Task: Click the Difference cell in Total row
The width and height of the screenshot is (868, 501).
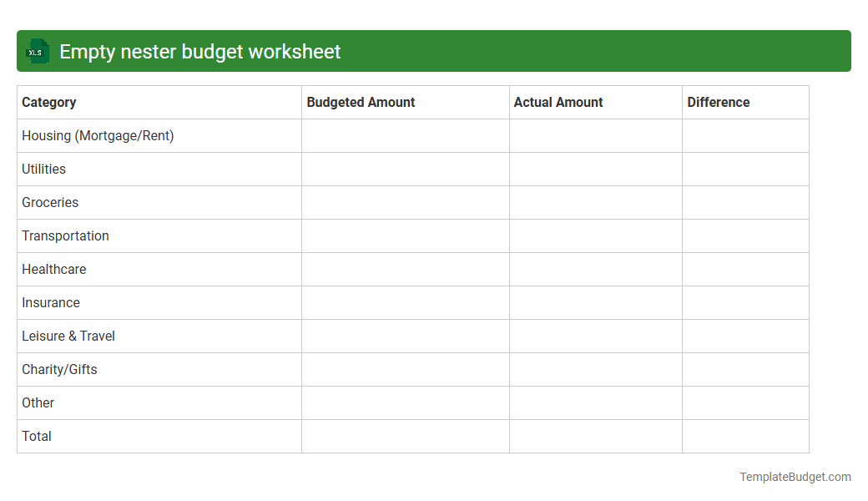Action: (x=745, y=436)
